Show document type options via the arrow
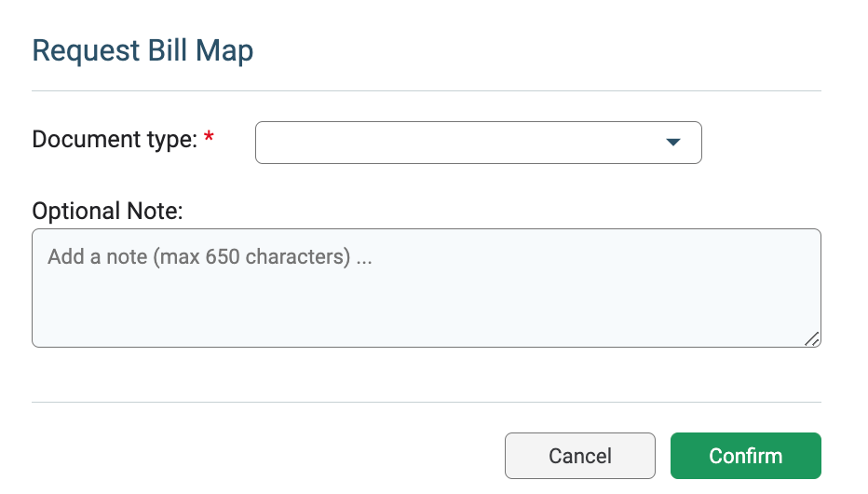This screenshot has width=868, height=494. tap(672, 143)
